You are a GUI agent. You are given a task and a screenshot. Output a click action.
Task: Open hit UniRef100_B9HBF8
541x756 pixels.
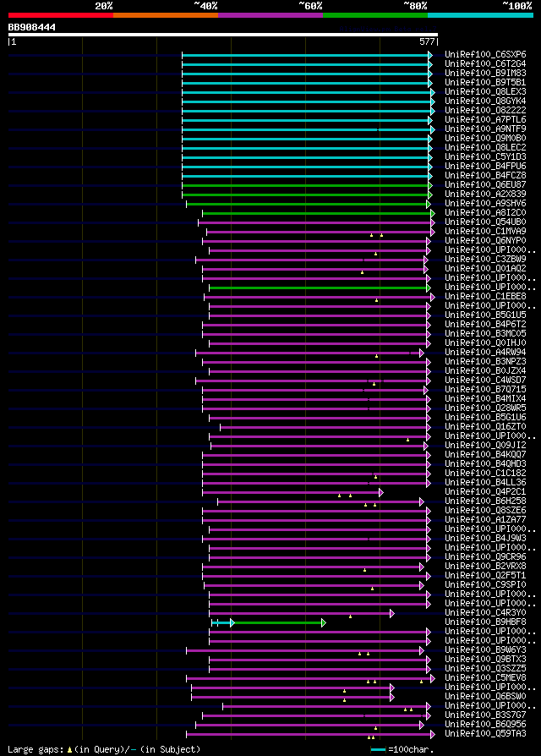click(x=485, y=622)
